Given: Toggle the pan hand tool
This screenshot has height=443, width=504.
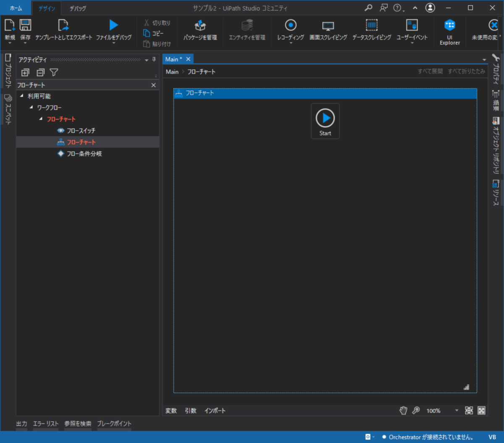Looking at the screenshot, I should [403, 411].
